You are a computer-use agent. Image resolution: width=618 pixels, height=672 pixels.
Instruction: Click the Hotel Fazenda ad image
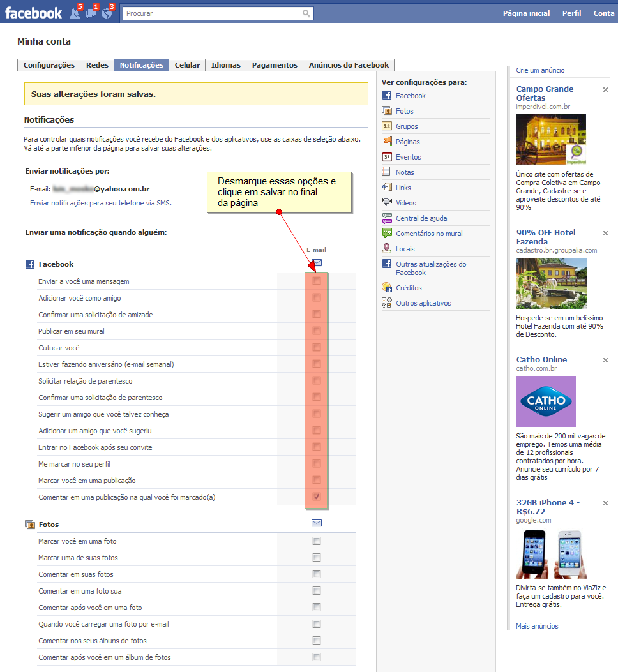551,283
